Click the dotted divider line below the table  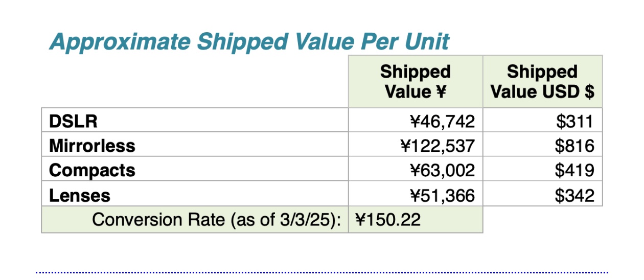tap(322, 272)
